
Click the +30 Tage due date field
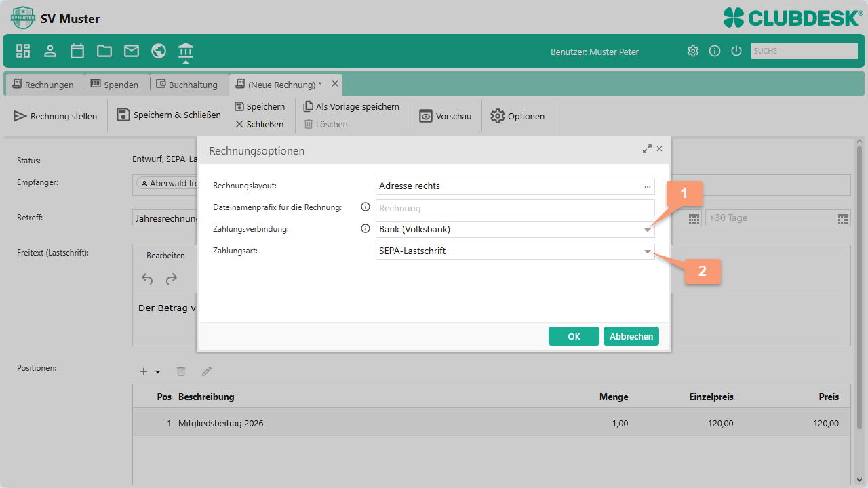point(770,218)
